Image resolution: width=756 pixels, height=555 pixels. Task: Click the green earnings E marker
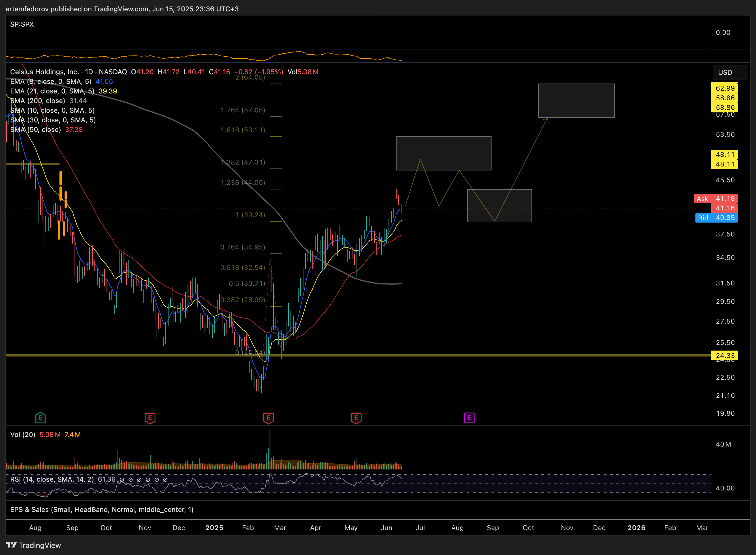click(x=40, y=418)
